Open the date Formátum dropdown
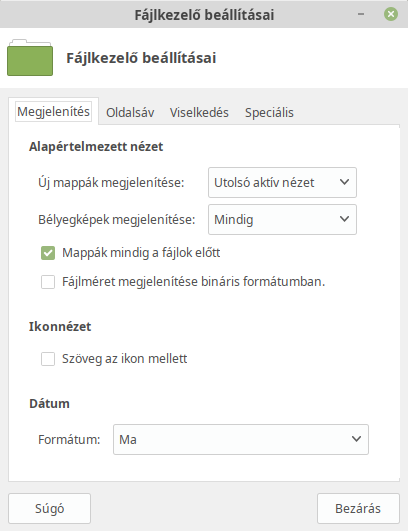Image resolution: width=408 pixels, height=531 pixels. [x=241, y=440]
